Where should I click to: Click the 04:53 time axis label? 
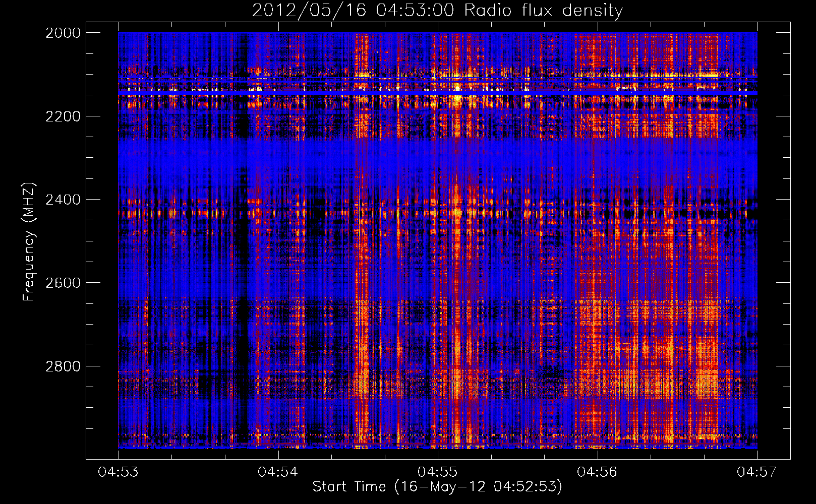tap(119, 472)
